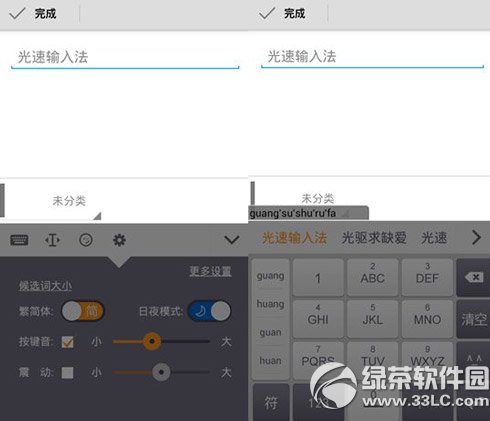Open the emoji smiley face panel
490x421 pixels.
(86, 240)
